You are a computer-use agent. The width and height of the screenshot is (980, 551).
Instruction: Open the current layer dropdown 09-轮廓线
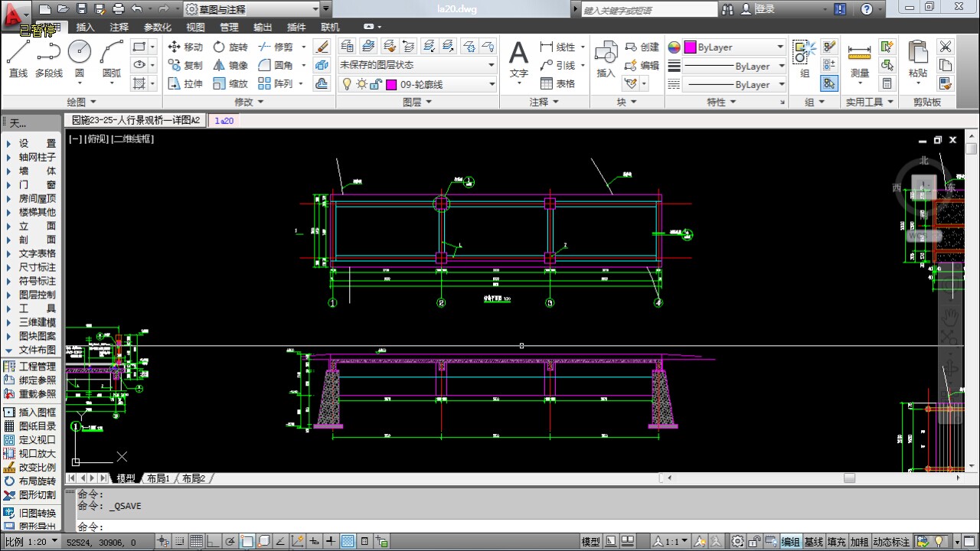tap(417, 84)
